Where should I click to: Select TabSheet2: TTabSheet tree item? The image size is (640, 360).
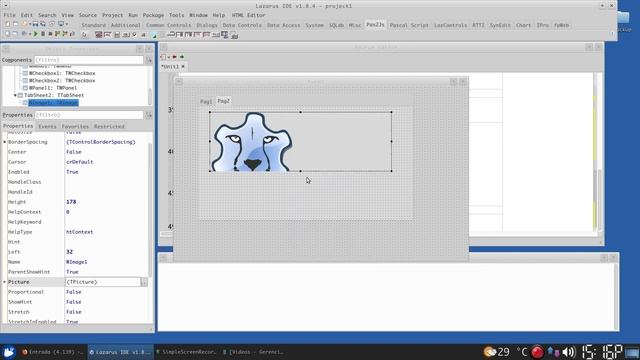pyautogui.click(x=54, y=95)
